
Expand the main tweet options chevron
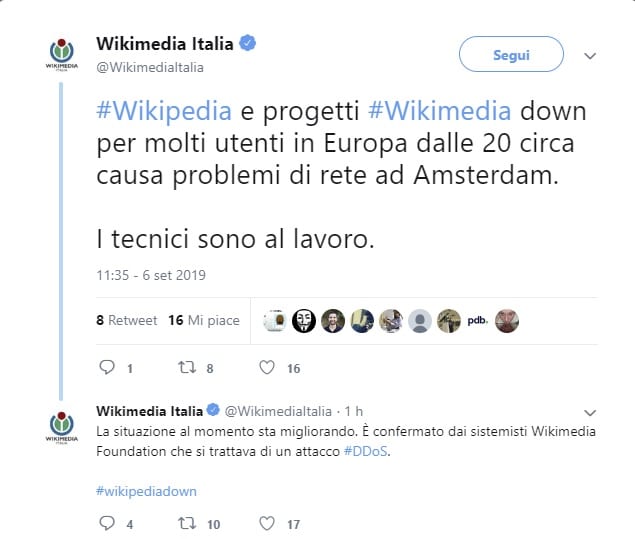click(590, 56)
